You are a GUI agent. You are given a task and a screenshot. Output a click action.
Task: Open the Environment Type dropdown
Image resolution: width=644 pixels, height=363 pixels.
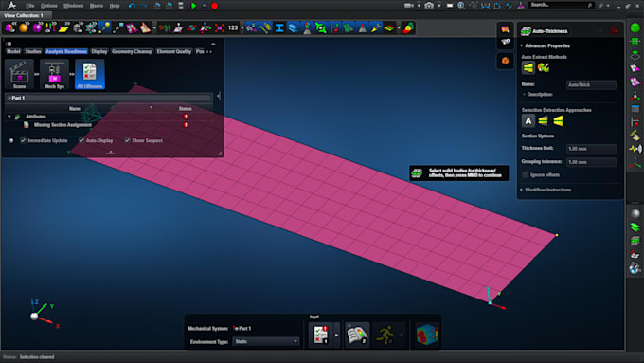[266, 341]
